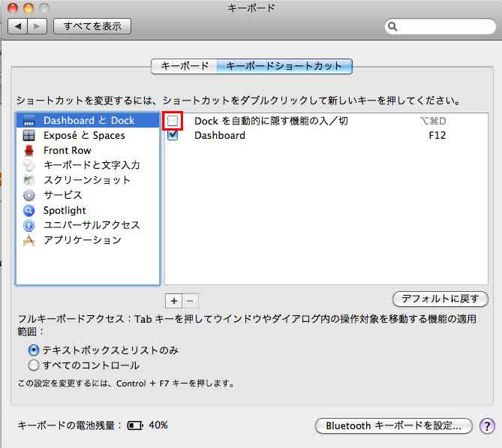Uncheck the Dashboard shortcut checkbox

click(x=173, y=136)
